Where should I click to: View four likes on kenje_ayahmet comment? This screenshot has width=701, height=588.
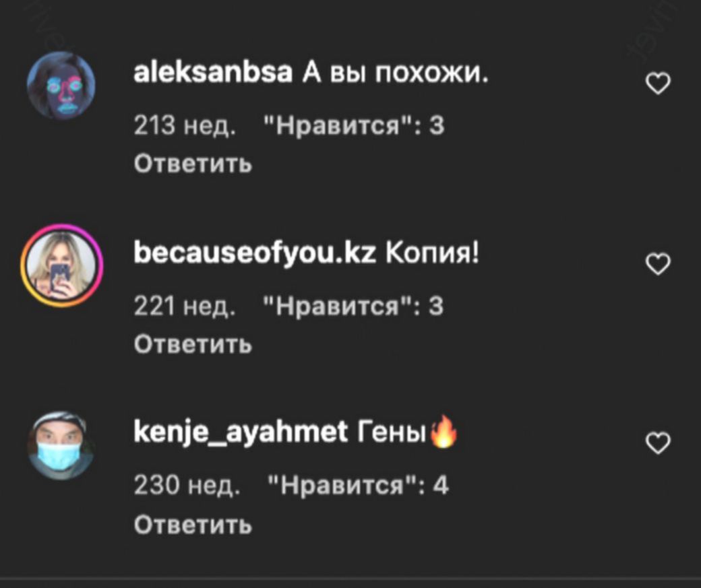click(x=358, y=485)
